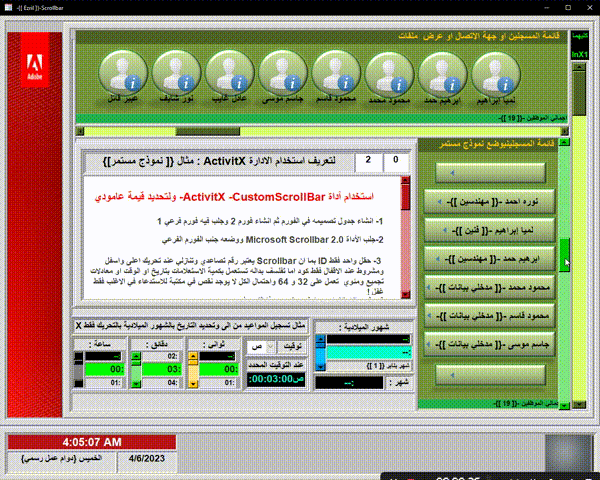The width and height of the screenshot is (600, 480).
Task: Click the green vertical list scrollbar thumb
Action: click(564, 255)
